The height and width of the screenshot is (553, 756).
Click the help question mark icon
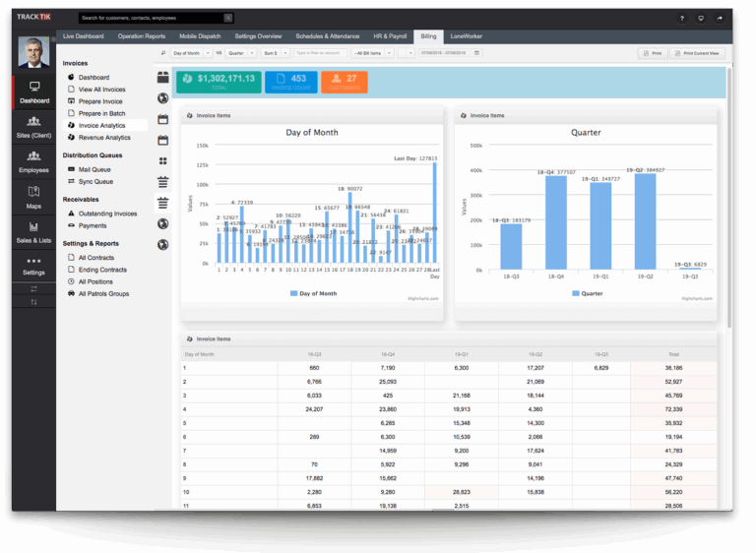pyautogui.click(x=681, y=18)
